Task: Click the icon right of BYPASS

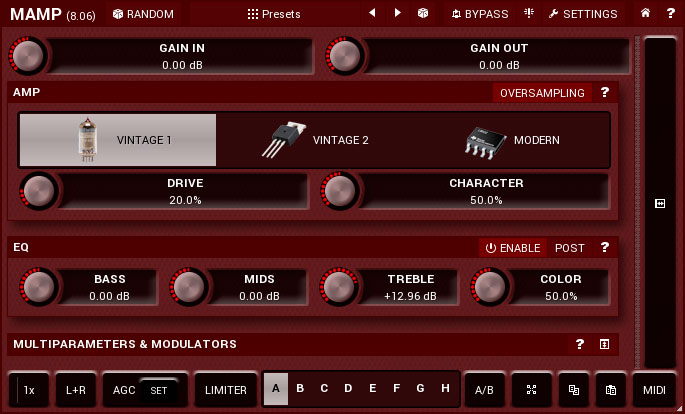Action: 529,14
